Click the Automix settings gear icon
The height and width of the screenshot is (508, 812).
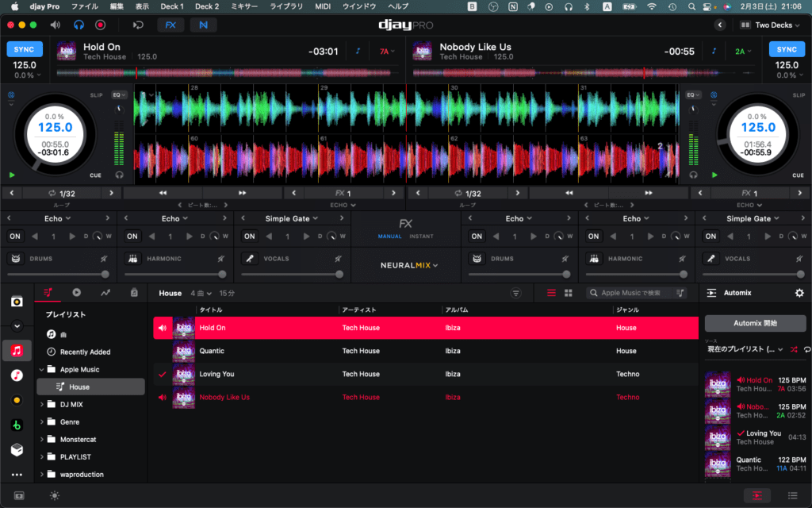(x=799, y=293)
